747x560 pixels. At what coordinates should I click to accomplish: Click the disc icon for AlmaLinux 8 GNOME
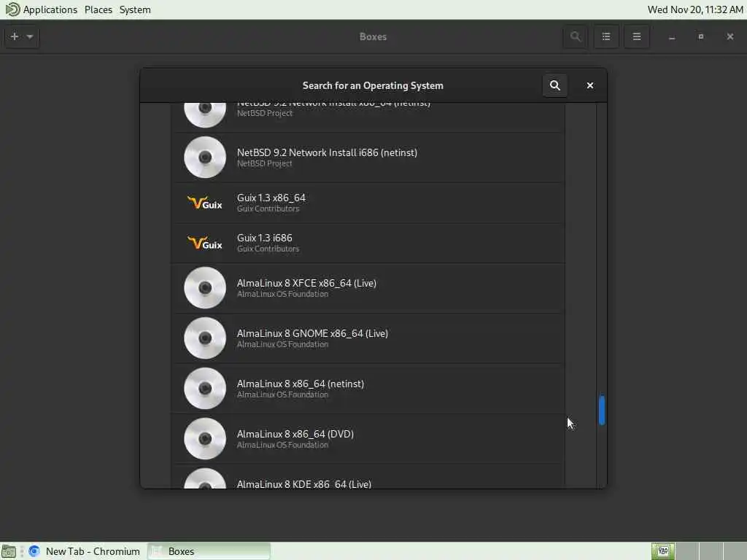[205, 338]
